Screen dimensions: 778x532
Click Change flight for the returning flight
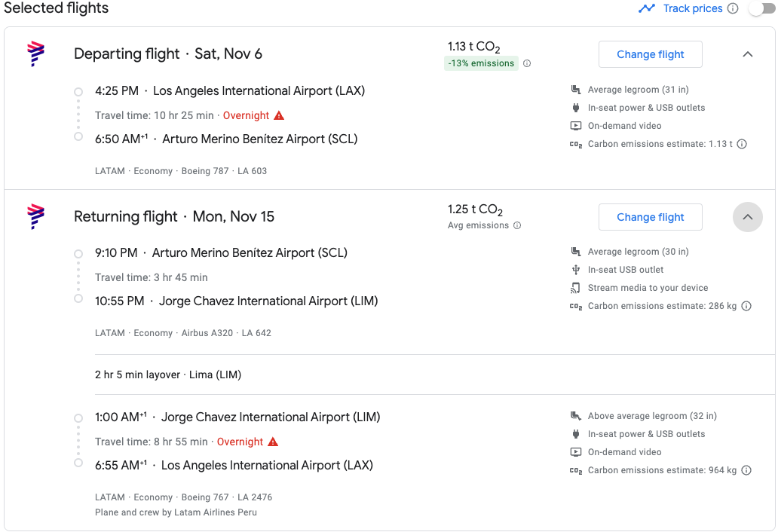pyautogui.click(x=650, y=217)
